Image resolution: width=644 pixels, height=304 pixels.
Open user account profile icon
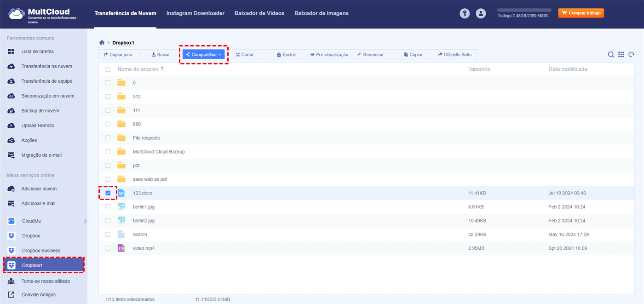pyautogui.click(x=481, y=13)
